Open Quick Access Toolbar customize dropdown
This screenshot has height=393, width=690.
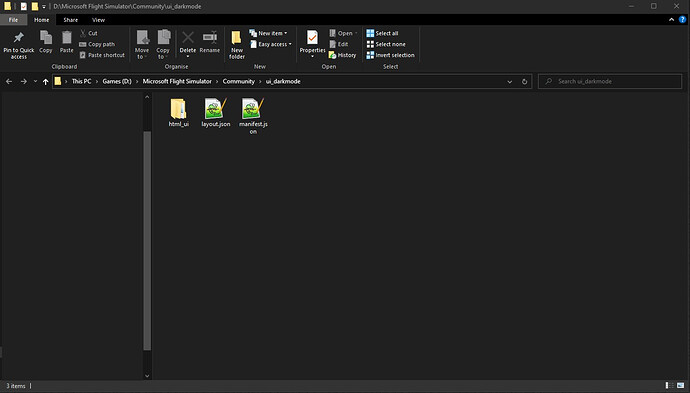[44, 7]
